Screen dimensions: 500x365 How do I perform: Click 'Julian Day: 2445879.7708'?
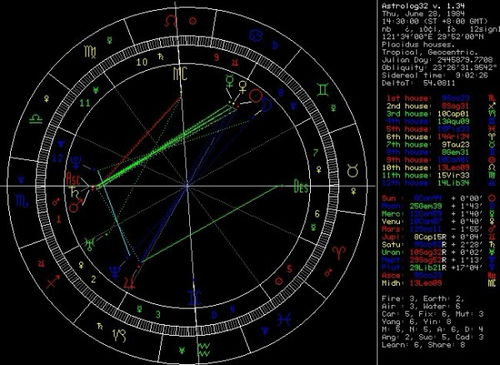pyautogui.click(x=437, y=60)
